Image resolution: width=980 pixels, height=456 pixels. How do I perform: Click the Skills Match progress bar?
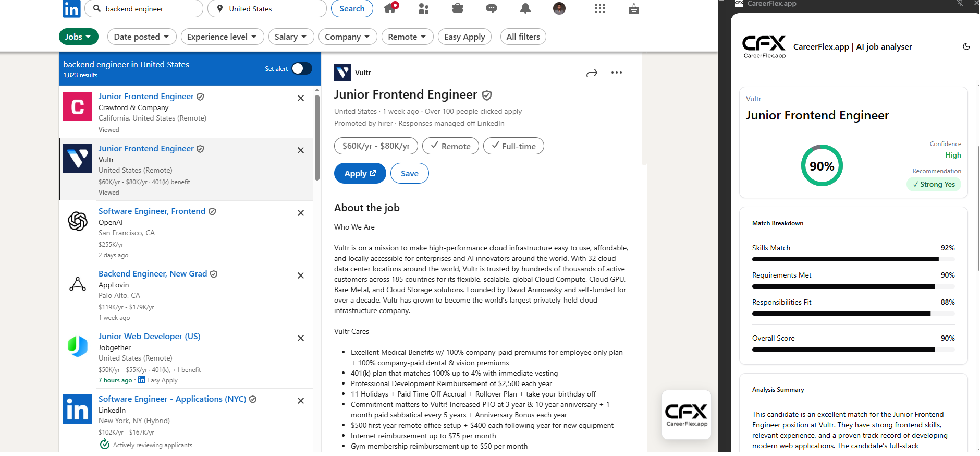click(x=853, y=259)
